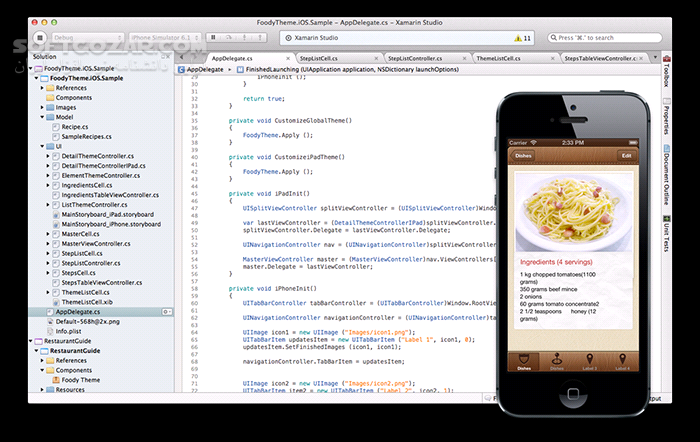
Task: Open the tab overflow dropdown arrow
Action: pyautogui.click(x=655, y=58)
